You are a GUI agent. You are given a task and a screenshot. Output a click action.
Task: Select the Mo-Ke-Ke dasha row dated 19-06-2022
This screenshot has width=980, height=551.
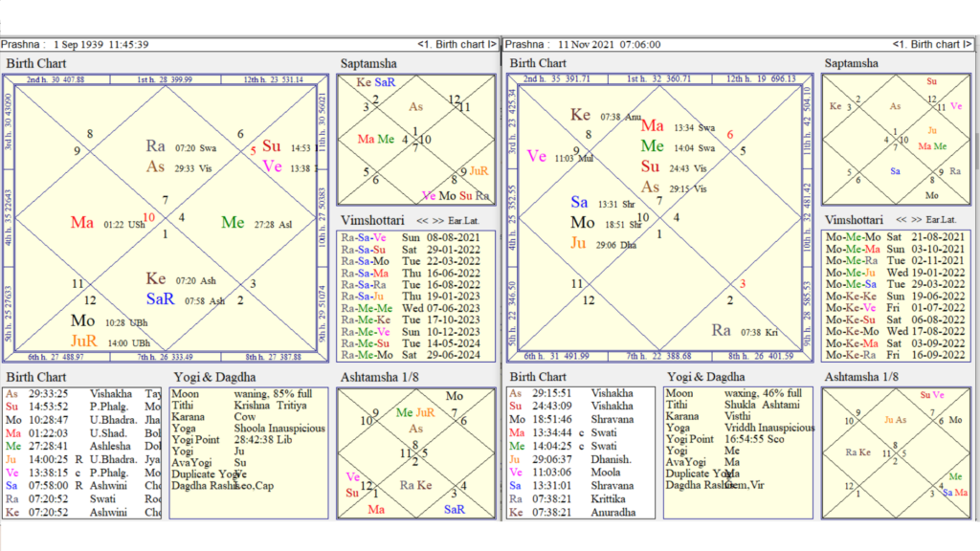tap(895, 297)
